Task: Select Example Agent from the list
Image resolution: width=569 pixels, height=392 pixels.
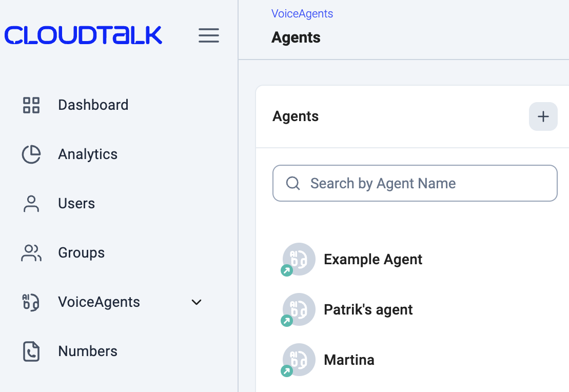Action: tap(373, 260)
